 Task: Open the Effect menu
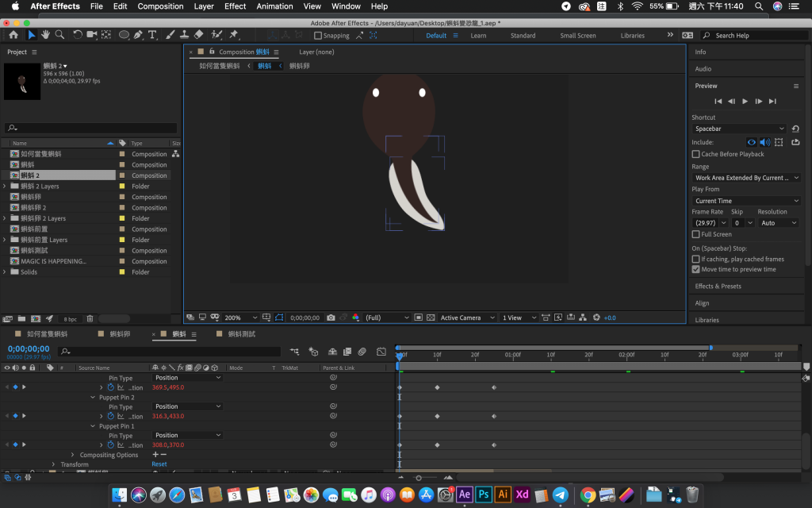[x=235, y=6]
